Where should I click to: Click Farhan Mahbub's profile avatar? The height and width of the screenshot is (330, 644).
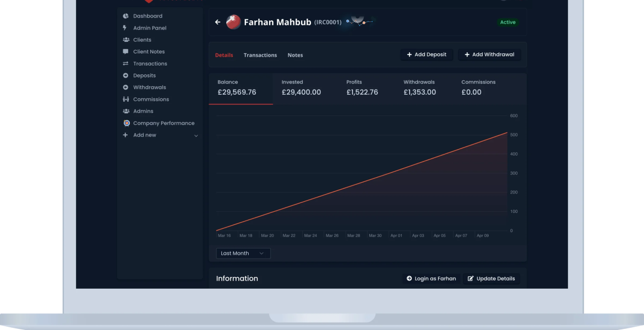[x=233, y=22]
